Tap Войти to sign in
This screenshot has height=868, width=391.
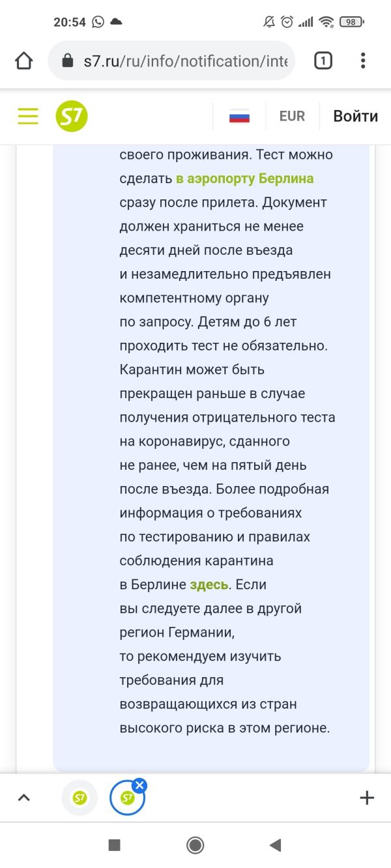[355, 116]
